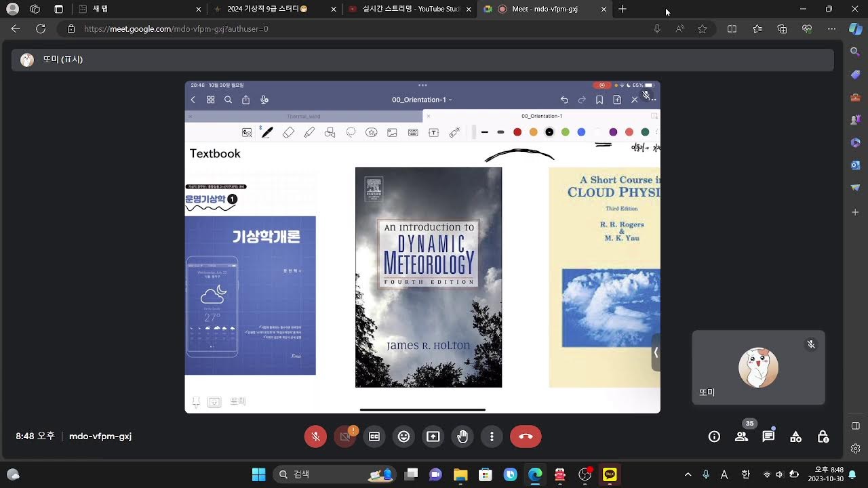Screen dimensions: 868x488
Task: Select the thin stroke width option
Action: click(485, 132)
